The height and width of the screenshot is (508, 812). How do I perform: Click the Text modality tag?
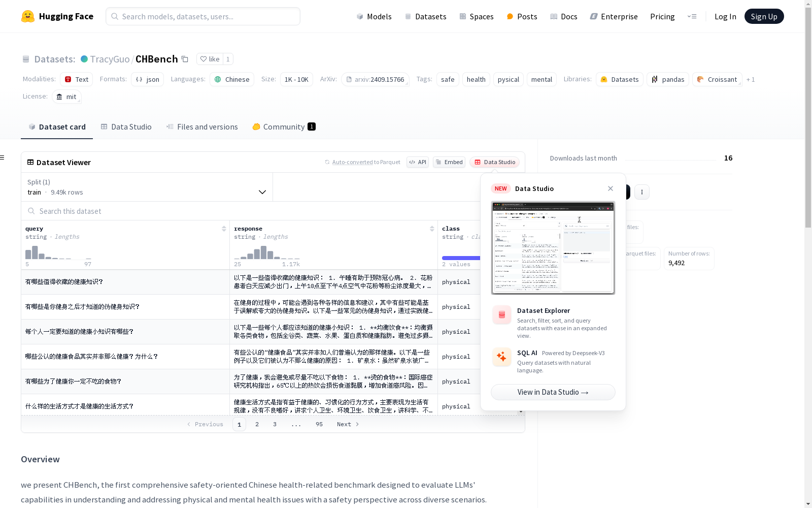coord(76,79)
